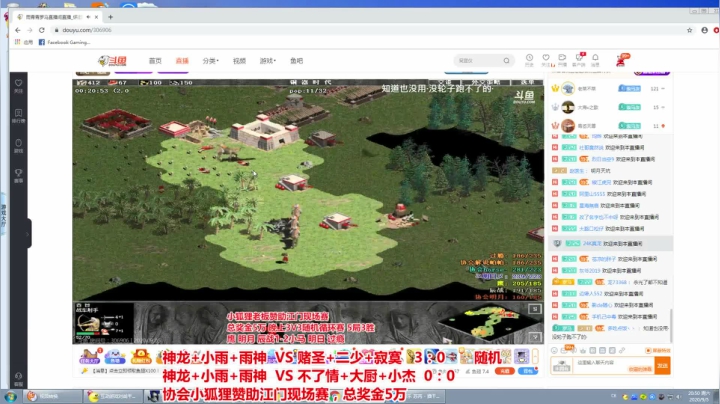Image resolution: width=720 pixels, height=404 pixels.
Task: Click the emoji smiley icon in chat
Action: pos(554,350)
